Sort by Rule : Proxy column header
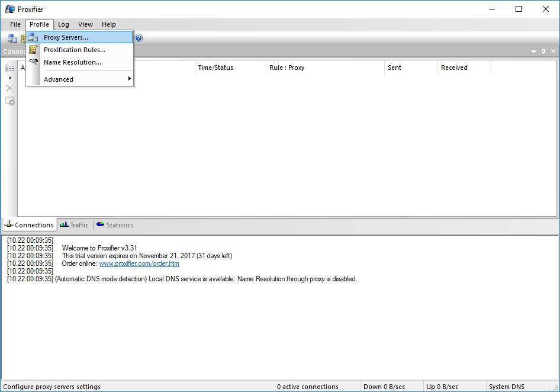560x392 pixels. pos(325,68)
